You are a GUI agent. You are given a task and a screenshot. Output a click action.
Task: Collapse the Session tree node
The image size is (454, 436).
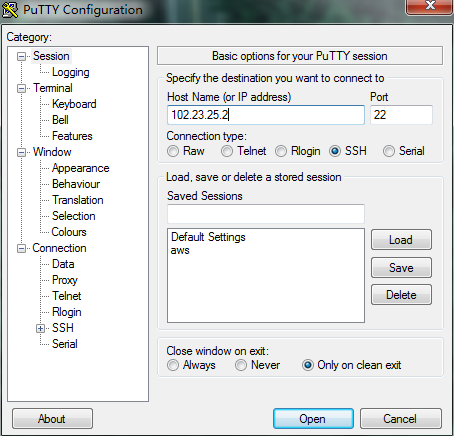point(21,56)
